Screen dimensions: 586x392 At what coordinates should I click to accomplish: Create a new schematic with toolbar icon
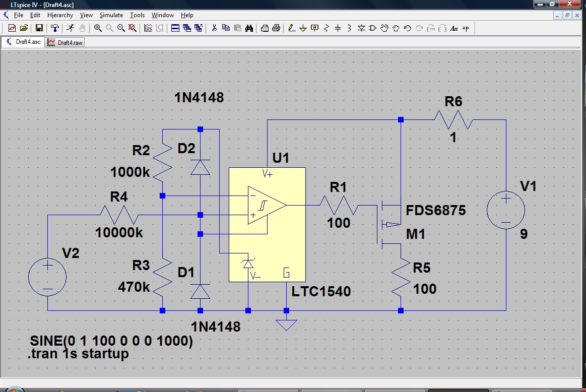[x=12, y=28]
